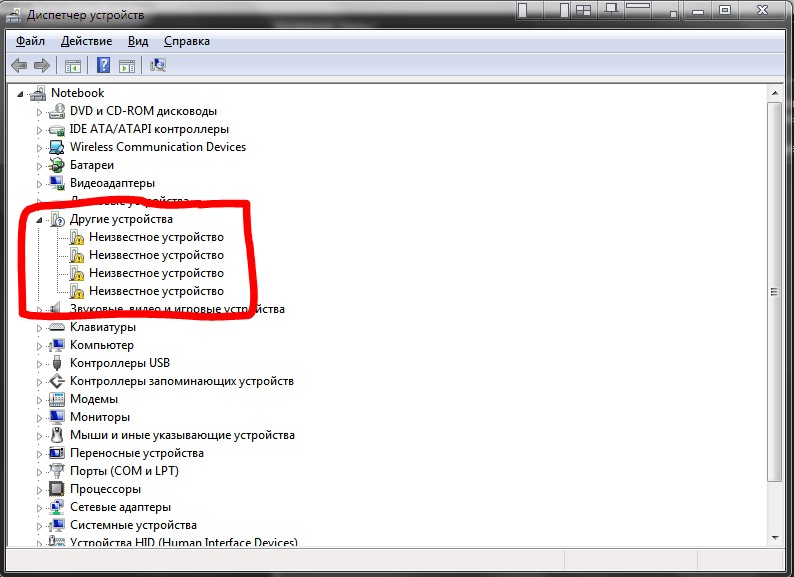Click the Контроллеры USB plug icon
The image size is (794, 577).
57,363
